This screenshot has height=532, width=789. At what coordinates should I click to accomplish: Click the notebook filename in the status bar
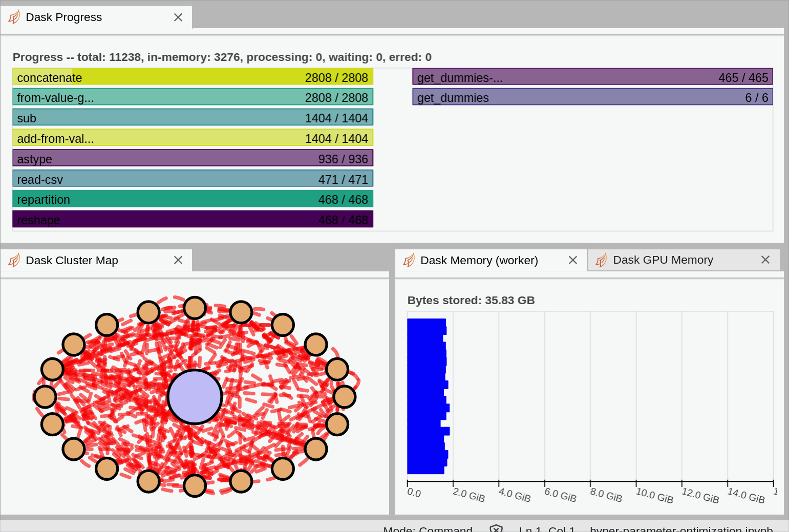pyautogui.click(x=681, y=528)
